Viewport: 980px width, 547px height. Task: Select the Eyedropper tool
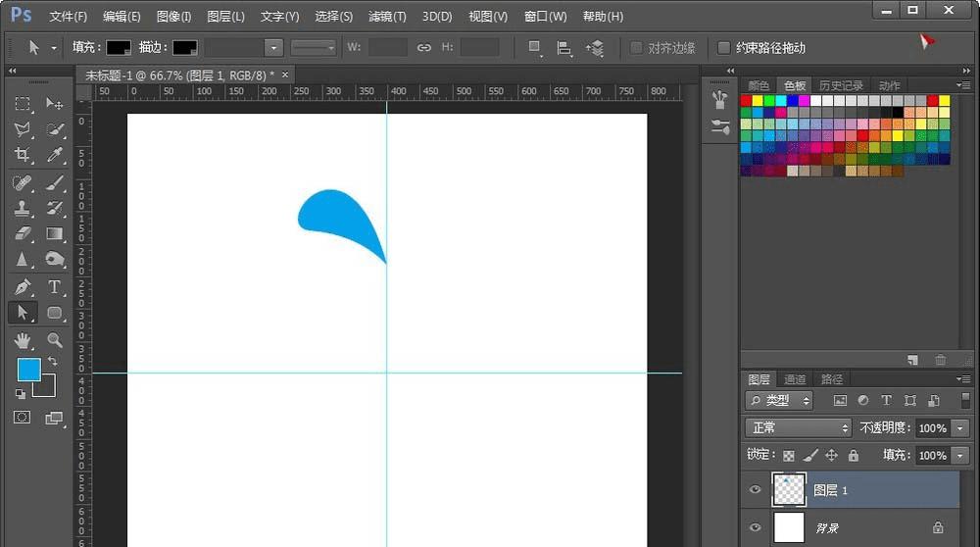coord(55,155)
